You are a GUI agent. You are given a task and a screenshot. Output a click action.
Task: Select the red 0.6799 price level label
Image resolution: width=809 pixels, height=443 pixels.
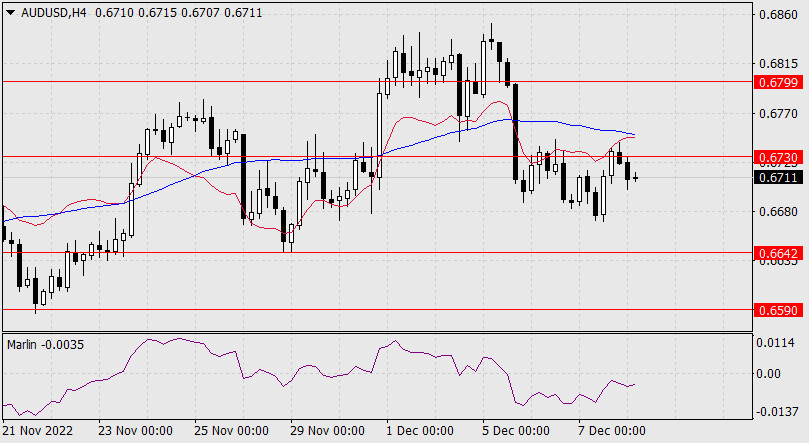(777, 81)
